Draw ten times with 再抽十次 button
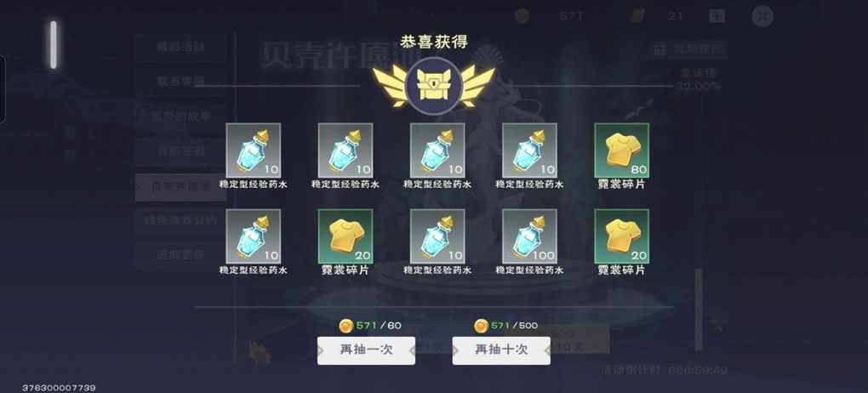 [x=501, y=350]
